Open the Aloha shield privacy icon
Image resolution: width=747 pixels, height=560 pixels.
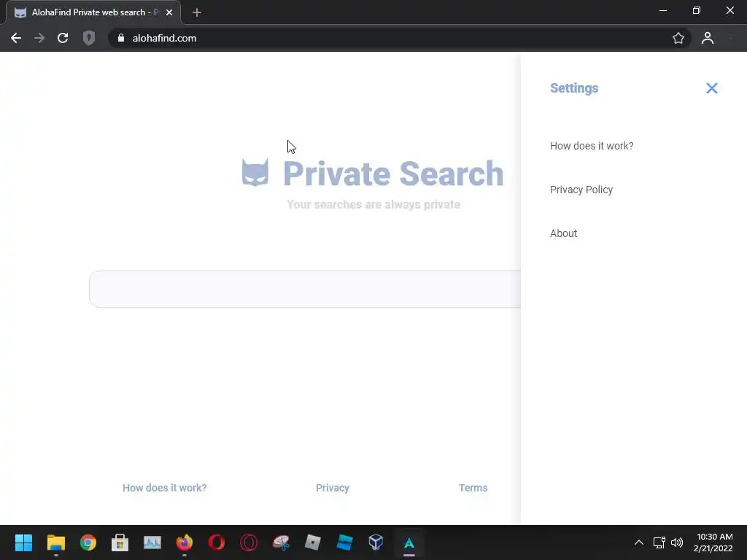coord(89,38)
